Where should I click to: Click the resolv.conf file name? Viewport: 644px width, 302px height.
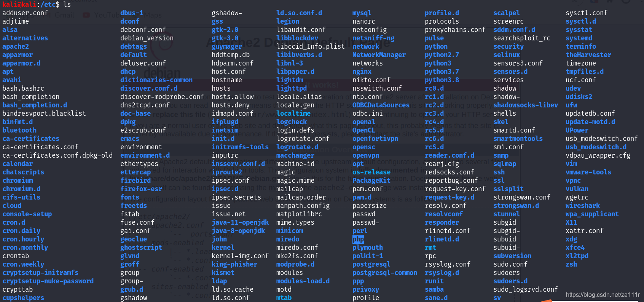click(446, 206)
